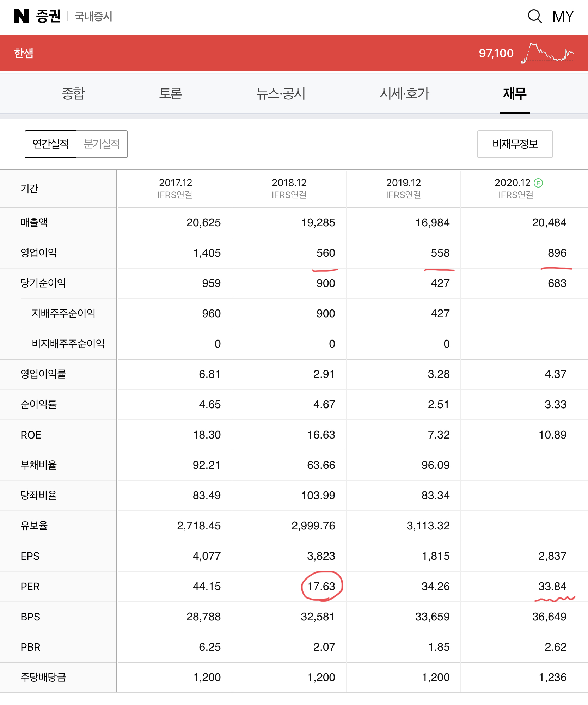Tap the 97,100 current price
The height and width of the screenshot is (705, 588).
coord(496,53)
